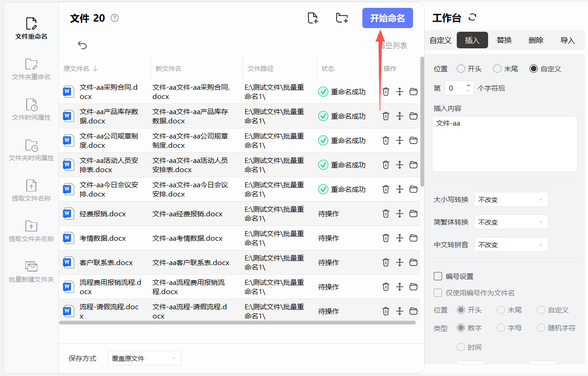Select the 开头 position radio button
The width and height of the screenshot is (588, 376).
(x=461, y=69)
